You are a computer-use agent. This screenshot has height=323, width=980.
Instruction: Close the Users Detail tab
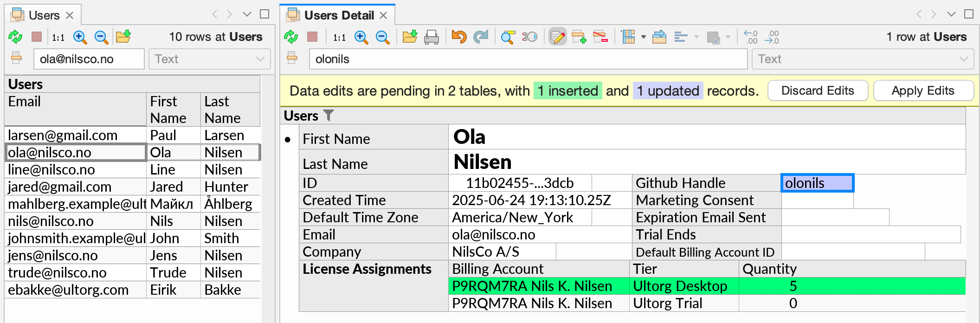(383, 15)
